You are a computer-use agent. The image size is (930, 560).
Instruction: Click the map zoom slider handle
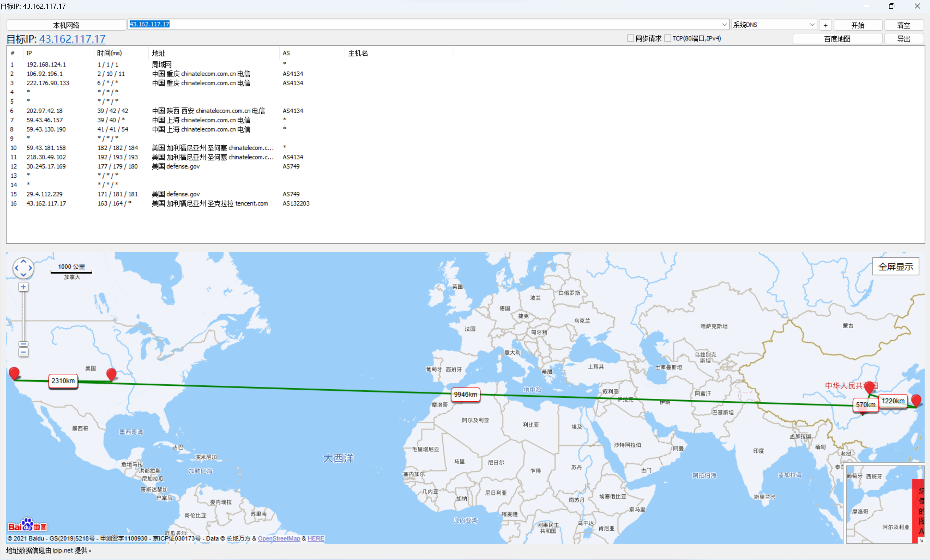pyautogui.click(x=23, y=344)
